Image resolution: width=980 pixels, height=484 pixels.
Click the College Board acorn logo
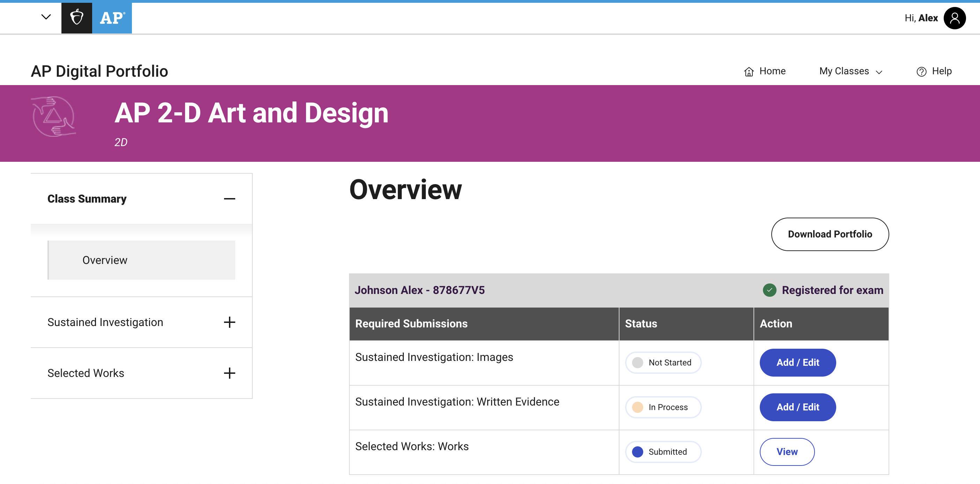tap(76, 18)
